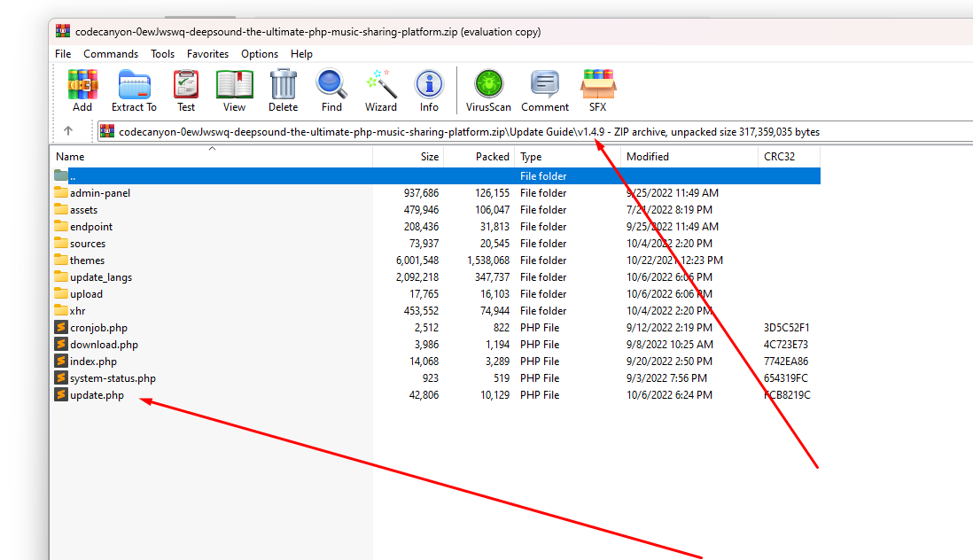973x560 pixels.
Task: Sort by Size column header
Action: (409, 157)
